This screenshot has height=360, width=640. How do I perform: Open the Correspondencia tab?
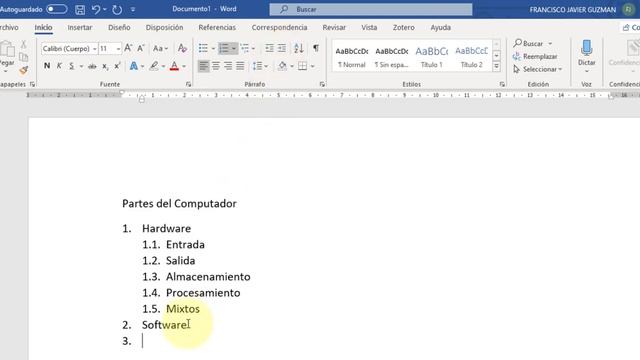[x=279, y=27]
